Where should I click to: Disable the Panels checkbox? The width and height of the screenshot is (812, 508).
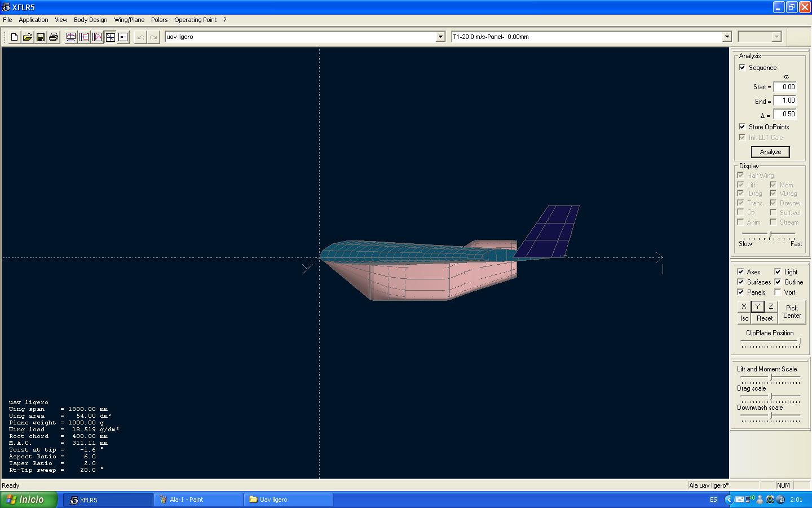740,292
